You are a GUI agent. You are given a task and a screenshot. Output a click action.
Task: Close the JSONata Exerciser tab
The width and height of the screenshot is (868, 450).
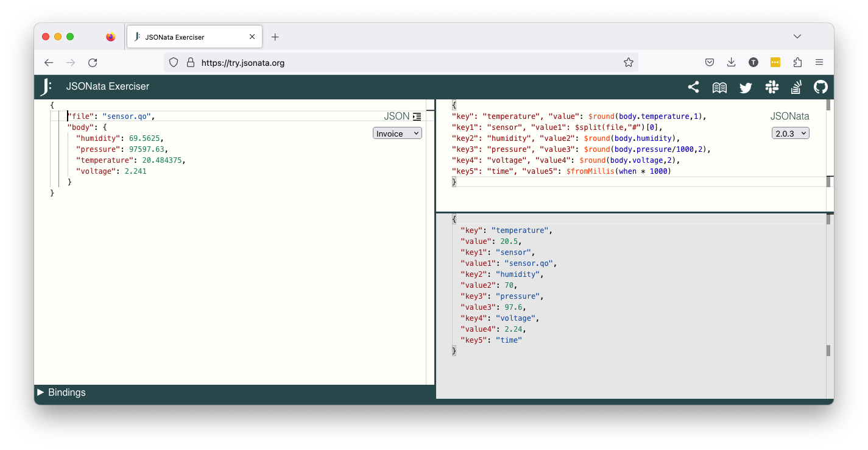(x=252, y=37)
